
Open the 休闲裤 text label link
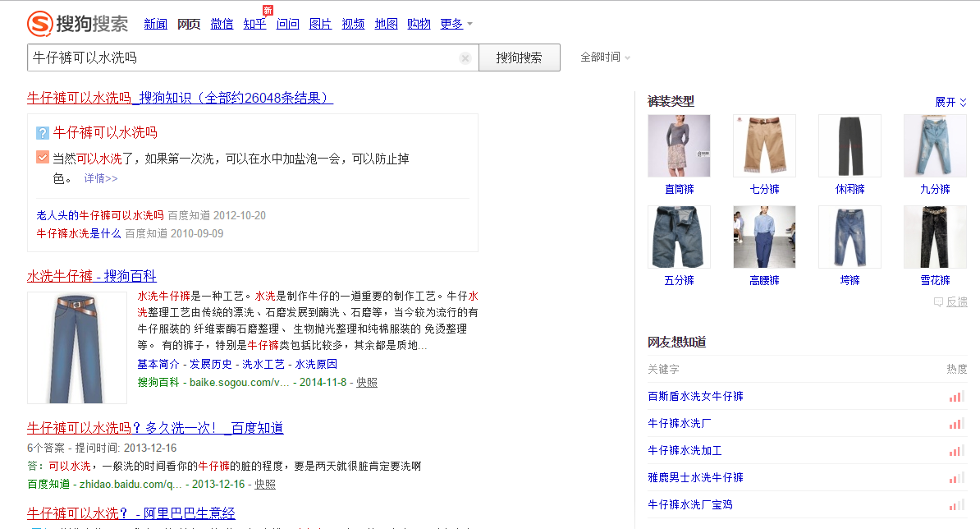pyautogui.click(x=850, y=190)
